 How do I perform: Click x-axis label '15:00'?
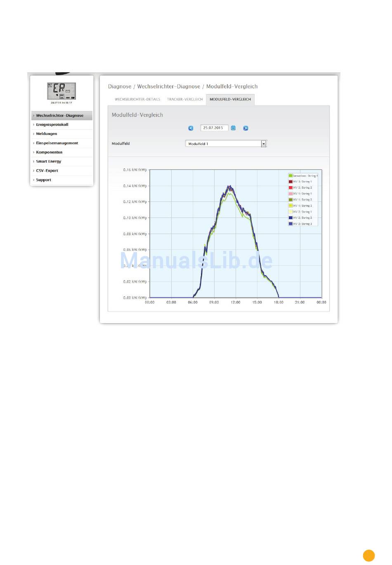click(257, 303)
